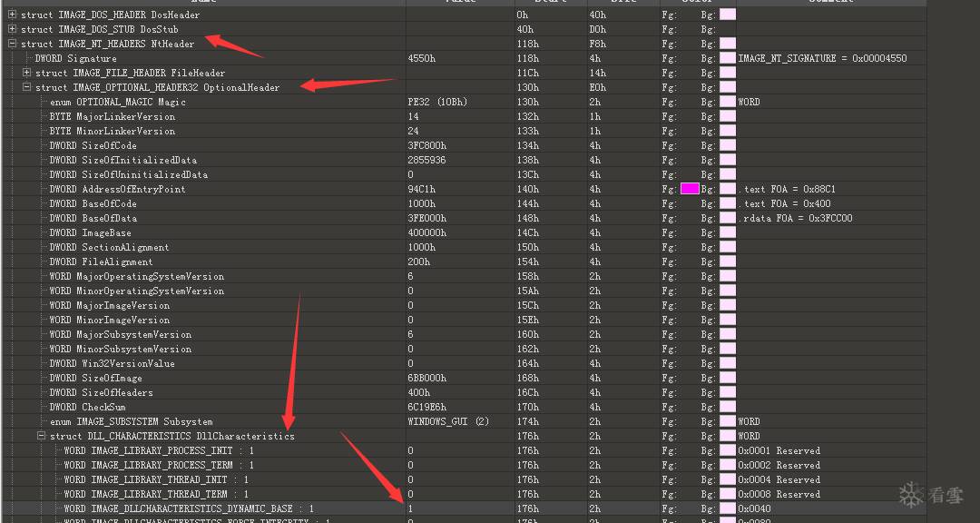Click the value 6C19E6h of CheckSum

coord(426,408)
